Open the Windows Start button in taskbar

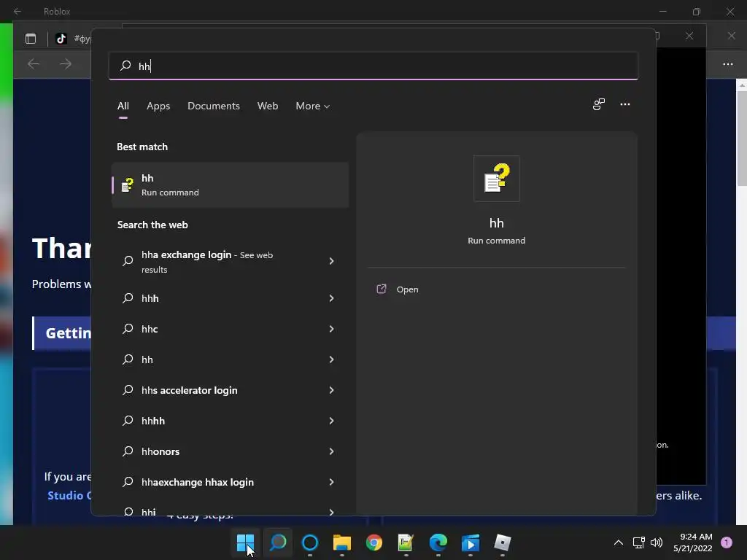245,542
